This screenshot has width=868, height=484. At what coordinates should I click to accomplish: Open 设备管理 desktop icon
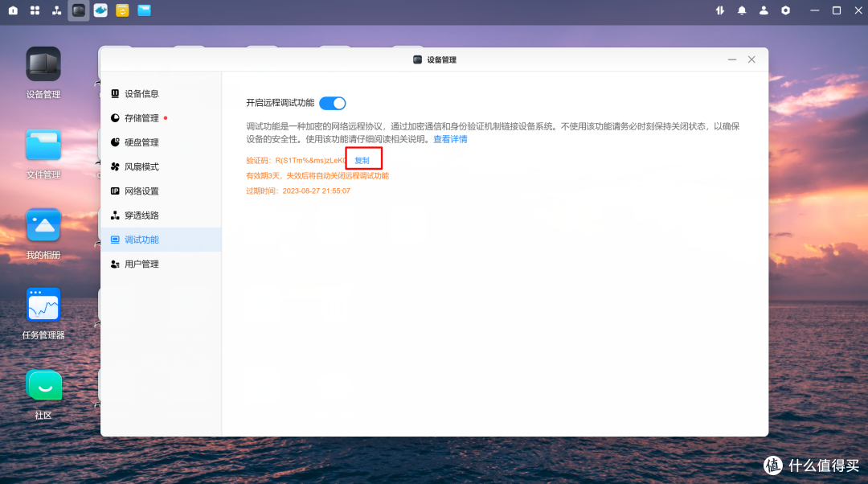43,73
